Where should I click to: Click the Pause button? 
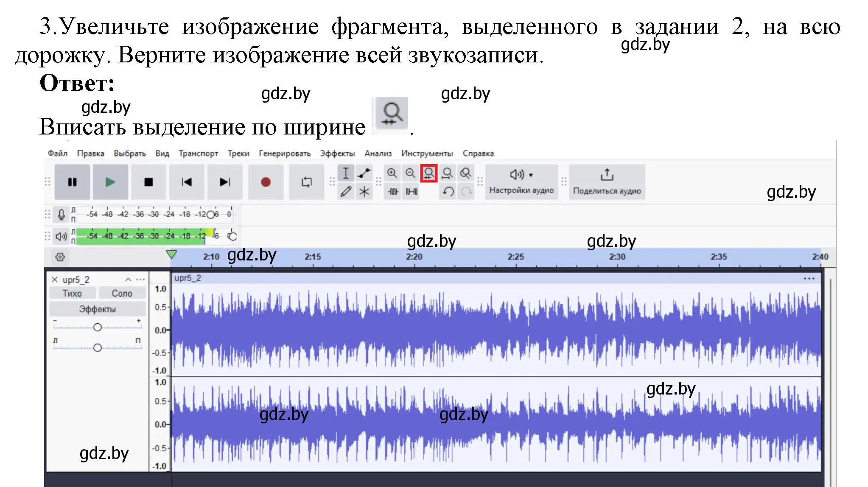click(x=72, y=182)
